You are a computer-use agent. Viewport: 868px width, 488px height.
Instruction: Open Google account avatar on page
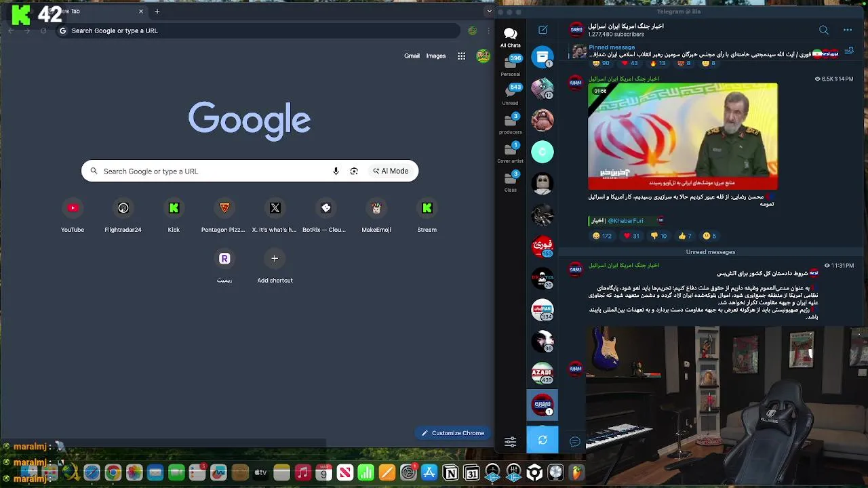tap(483, 56)
